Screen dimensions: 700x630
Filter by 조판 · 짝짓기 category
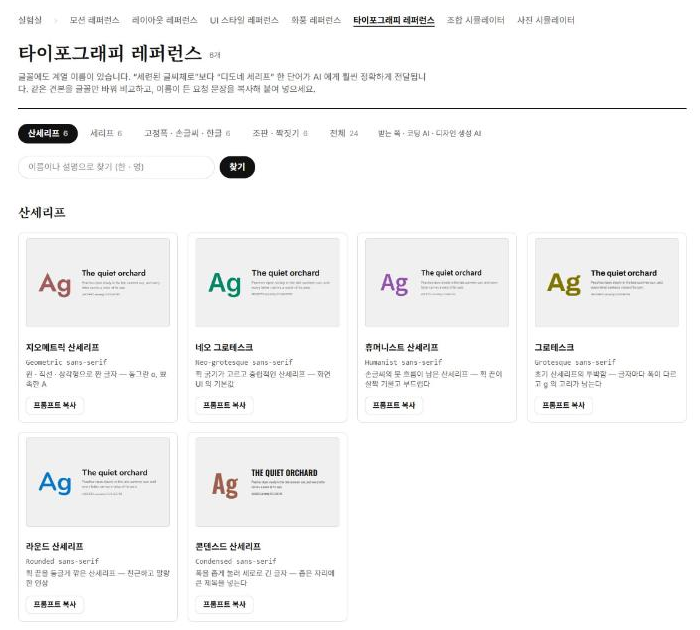[280, 134]
